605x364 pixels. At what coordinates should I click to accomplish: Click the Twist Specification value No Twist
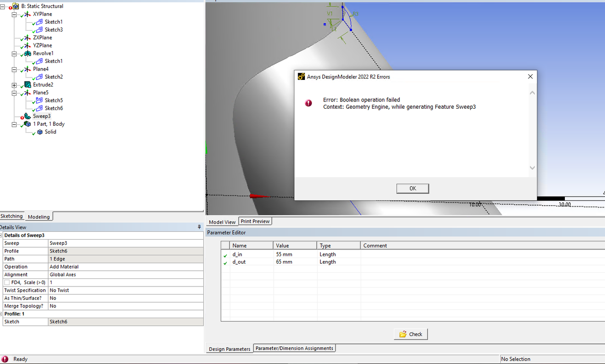126,290
